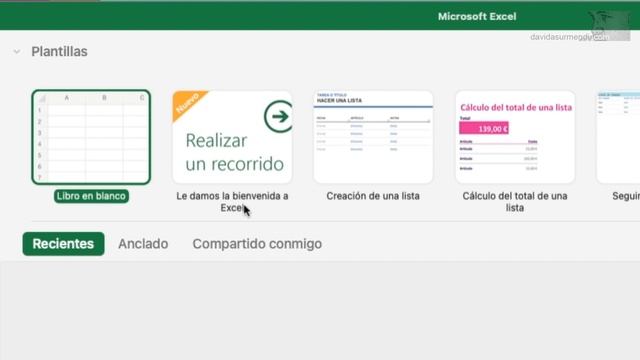Collapse the Plantillas section chevron
Viewport: 640px width, 360px height.
point(17,52)
